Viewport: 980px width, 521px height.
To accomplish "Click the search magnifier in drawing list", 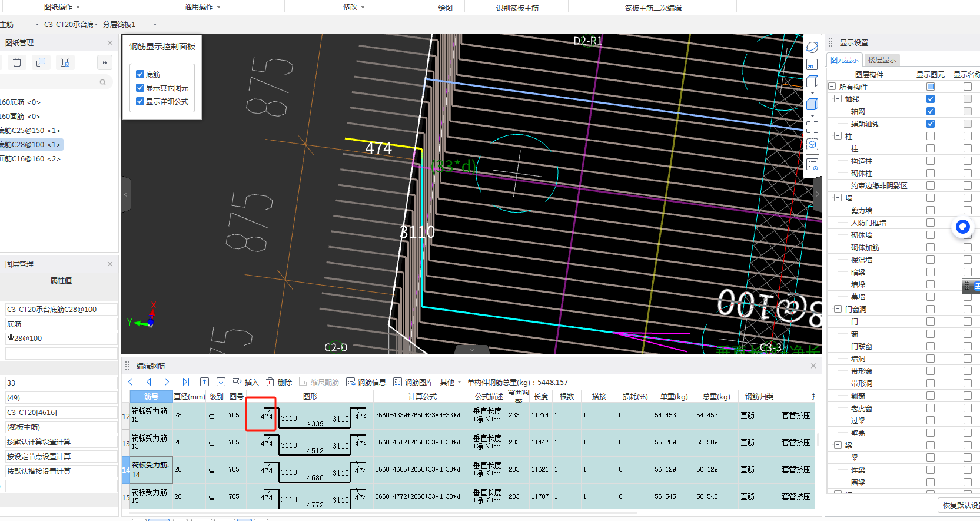I will coord(102,82).
